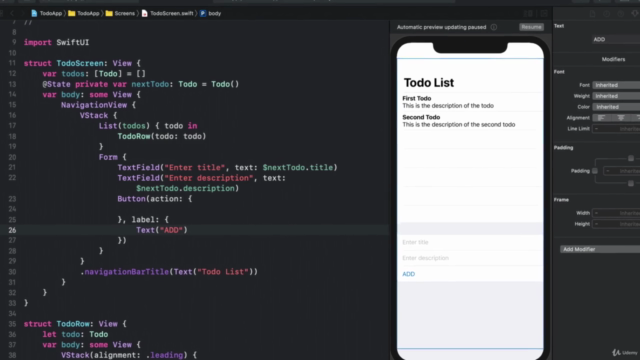This screenshot has width=640, height=360.
Task: Toggle the bottom padding checkbox
Action: (x=631, y=183)
